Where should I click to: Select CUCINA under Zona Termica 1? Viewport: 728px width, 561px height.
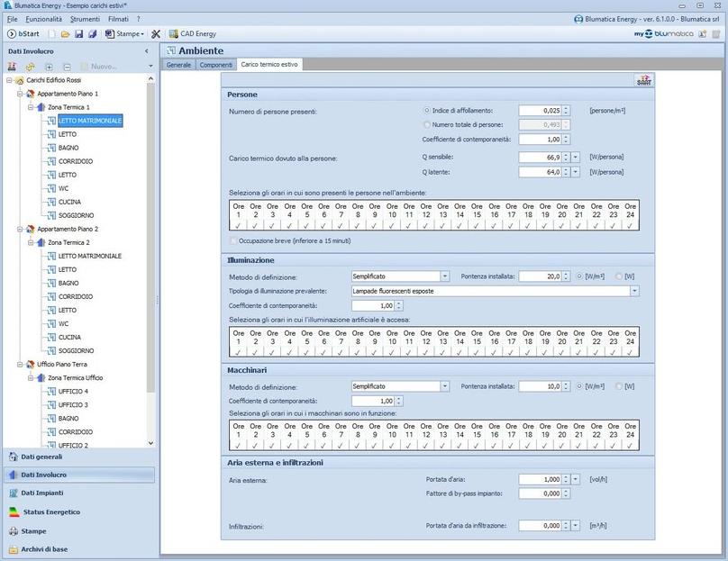coord(69,202)
